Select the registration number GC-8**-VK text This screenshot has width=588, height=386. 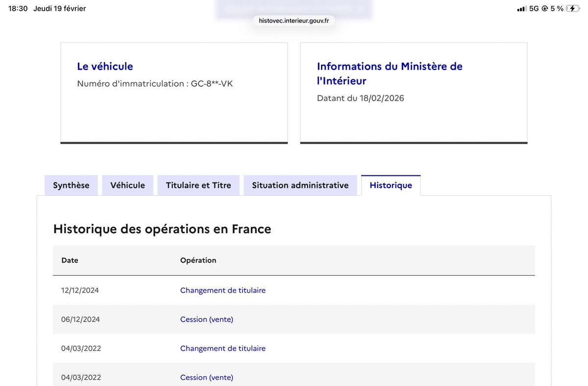point(212,84)
